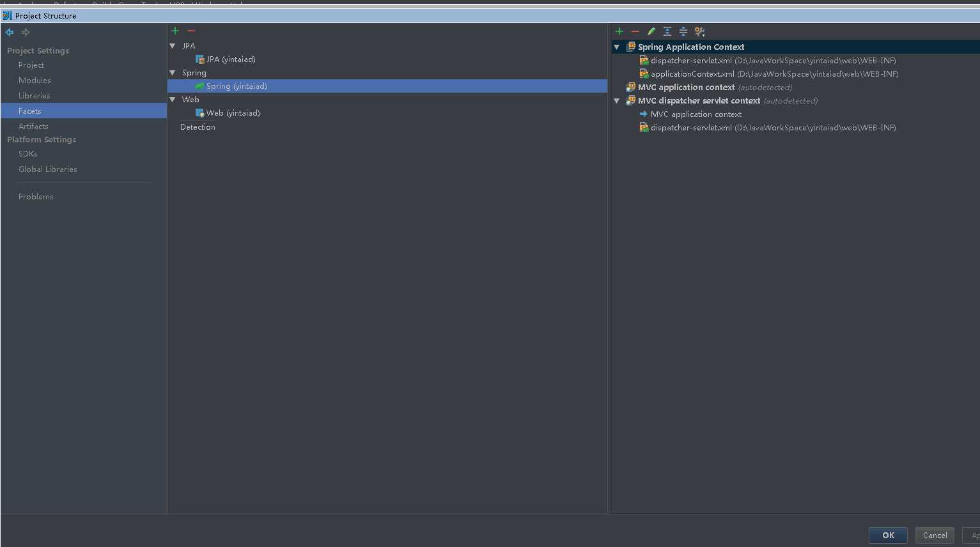Click the Spring leaf facet icon
Screen dimensions: 980x547
pyautogui.click(x=199, y=86)
